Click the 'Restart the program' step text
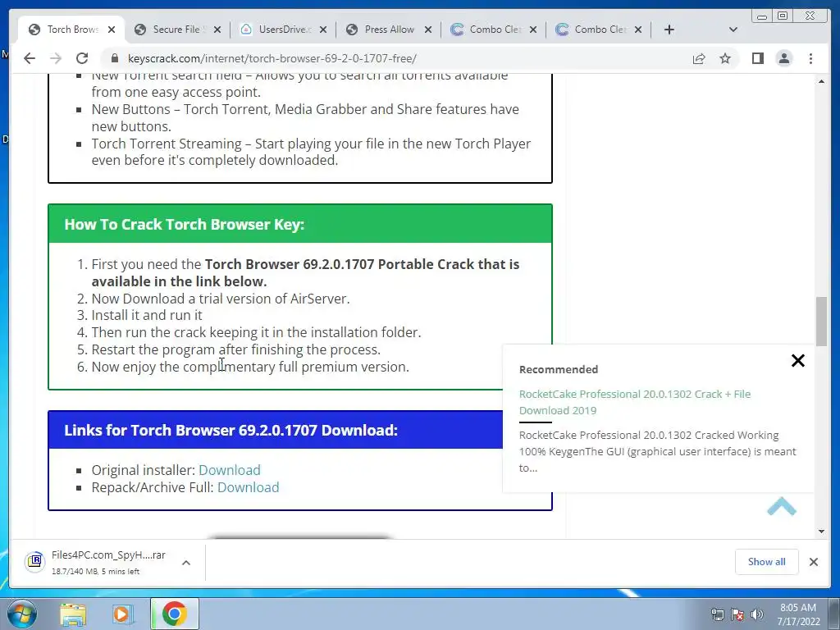840x630 pixels. point(235,349)
